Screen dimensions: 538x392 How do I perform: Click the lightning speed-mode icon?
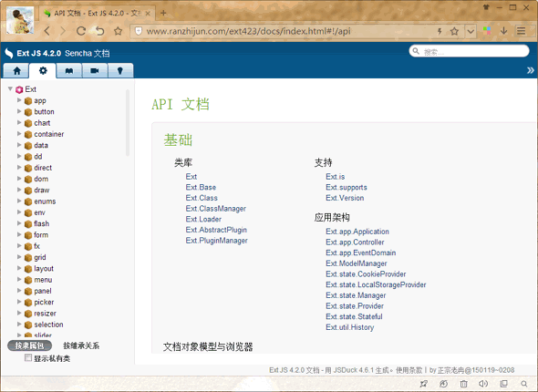pyautogui.click(x=440, y=31)
